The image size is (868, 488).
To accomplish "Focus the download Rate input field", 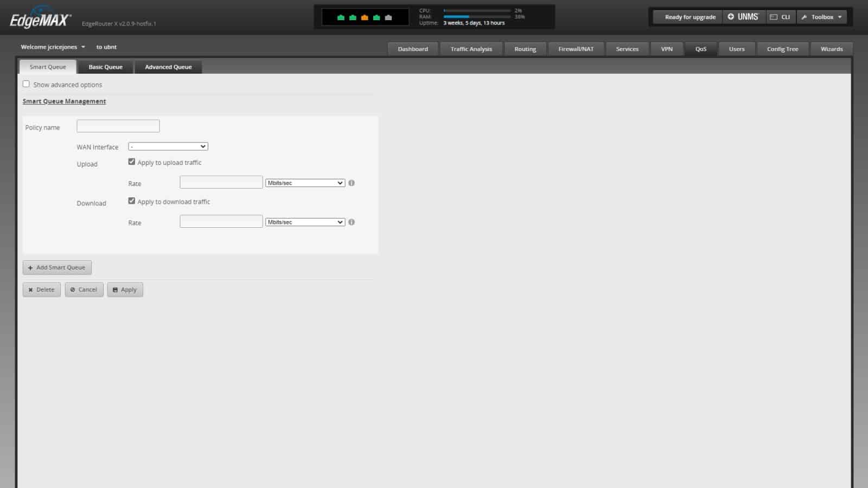I will pyautogui.click(x=221, y=222).
